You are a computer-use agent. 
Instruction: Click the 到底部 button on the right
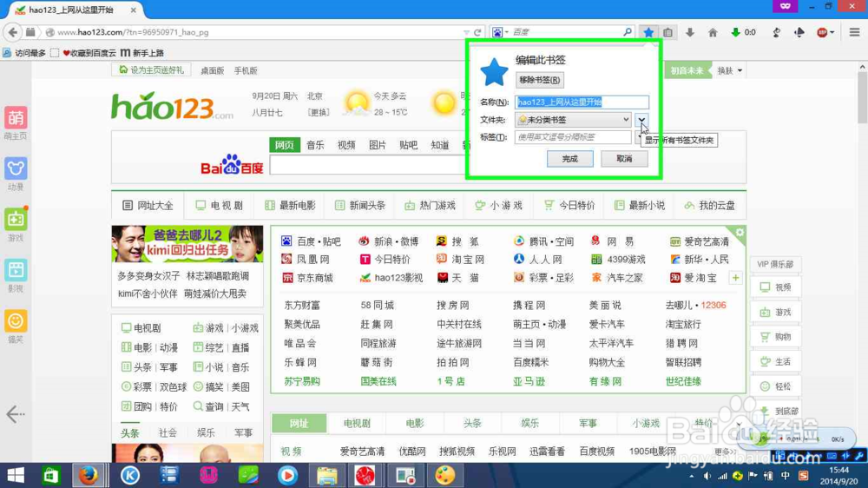click(x=779, y=411)
